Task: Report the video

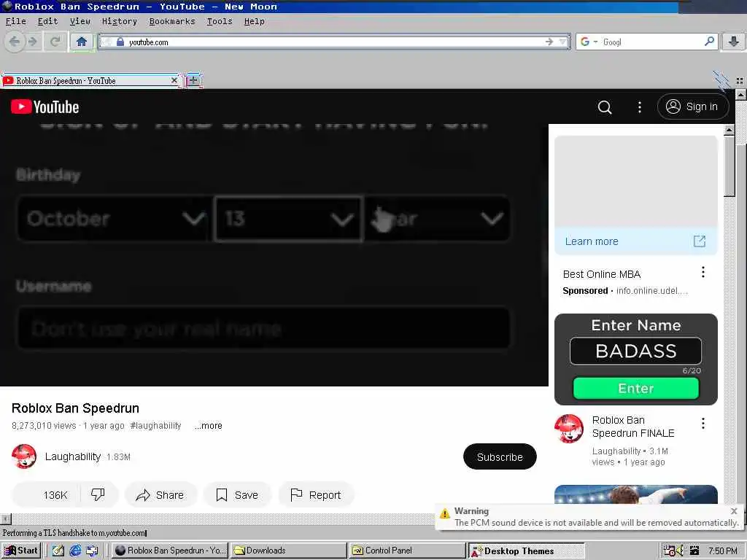Action: 315,495
